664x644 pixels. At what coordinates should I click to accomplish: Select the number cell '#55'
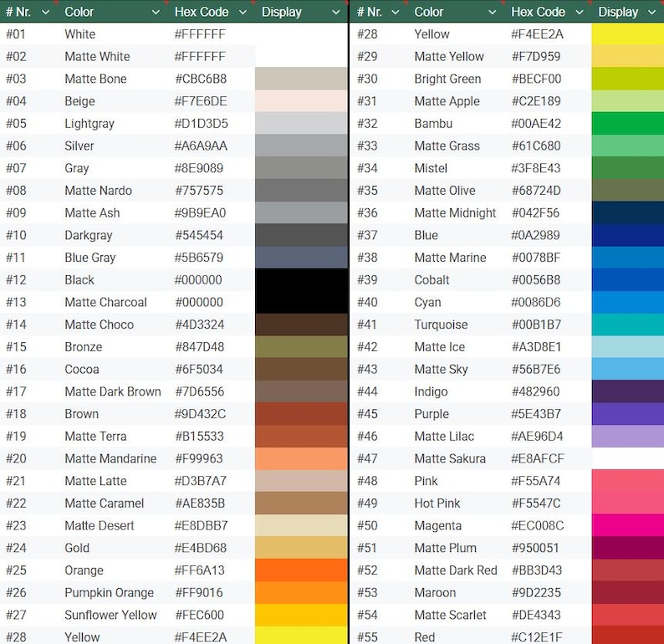point(367,636)
